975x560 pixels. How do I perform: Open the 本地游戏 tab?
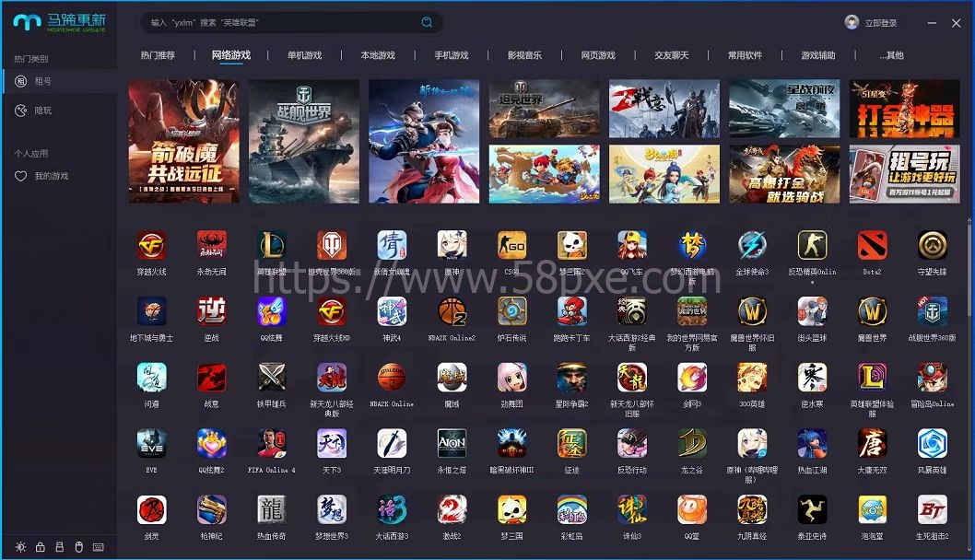[x=378, y=55]
